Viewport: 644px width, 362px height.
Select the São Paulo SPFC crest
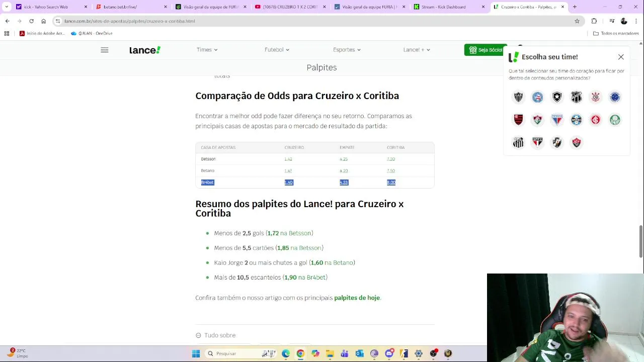[537, 142]
